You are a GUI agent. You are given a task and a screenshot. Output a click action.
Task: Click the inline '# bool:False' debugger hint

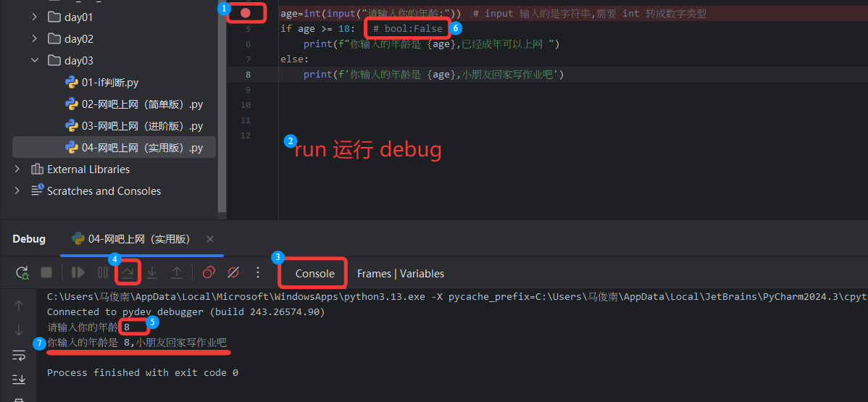pyautogui.click(x=407, y=29)
